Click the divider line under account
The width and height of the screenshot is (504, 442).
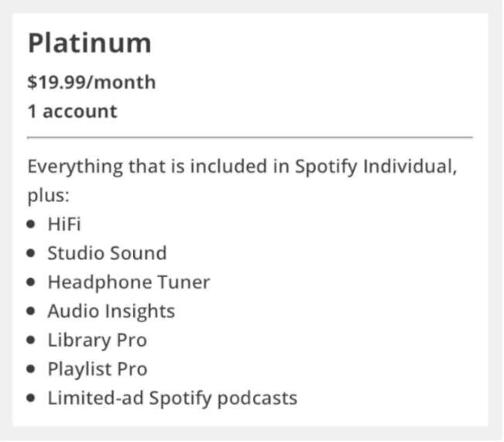[x=250, y=137]
